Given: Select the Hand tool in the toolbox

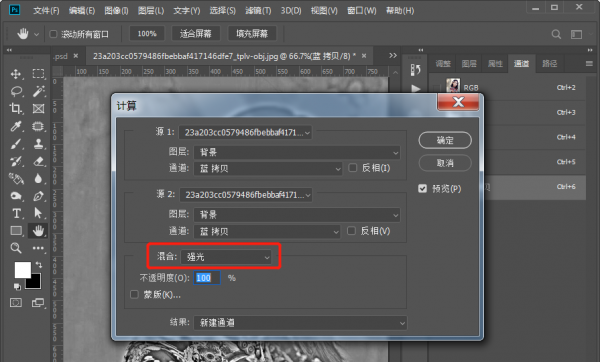Looking at the screenshot, I should (x=38, y=230).
